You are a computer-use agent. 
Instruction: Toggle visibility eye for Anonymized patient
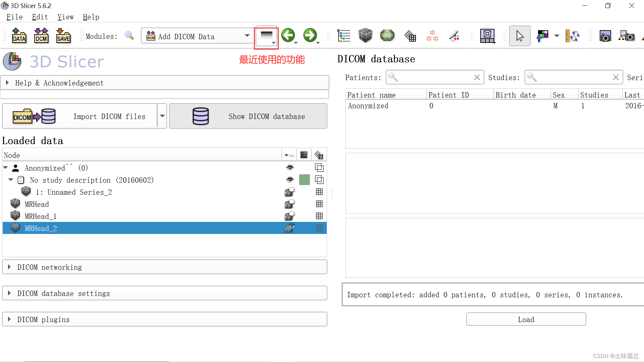pyautogui.click(x=290, y=168)
